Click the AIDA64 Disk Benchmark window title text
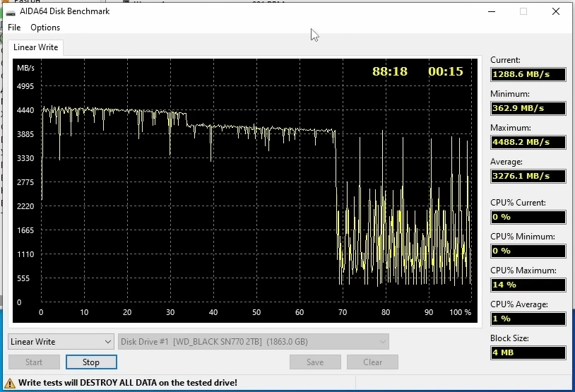Viewport: 575px width, 392px height. [64, 11]
